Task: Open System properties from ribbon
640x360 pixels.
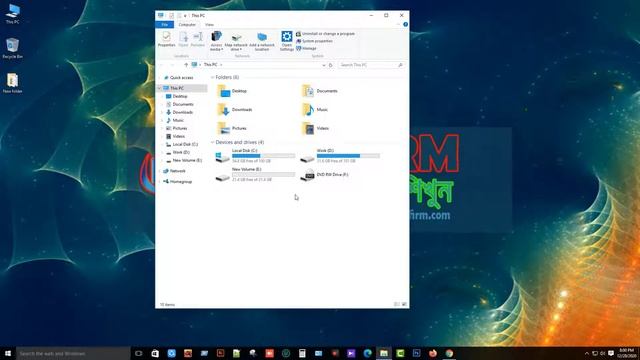Action: pos(314,41)
